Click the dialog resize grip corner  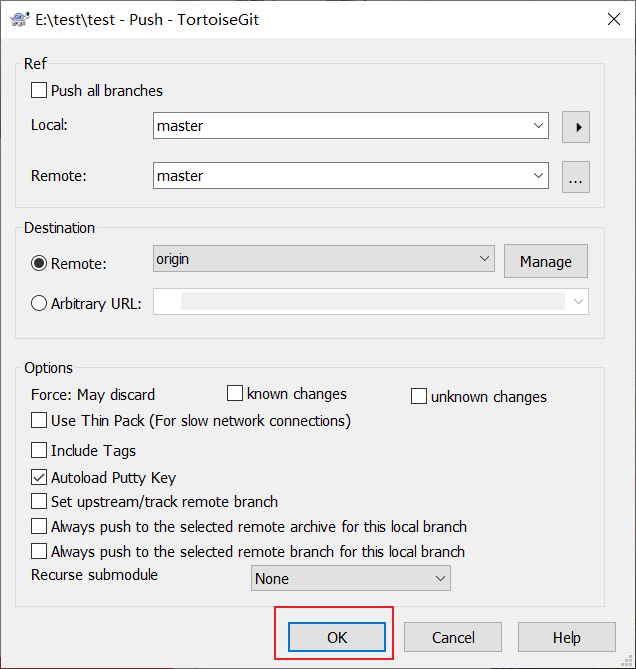(x=628, y=661)
